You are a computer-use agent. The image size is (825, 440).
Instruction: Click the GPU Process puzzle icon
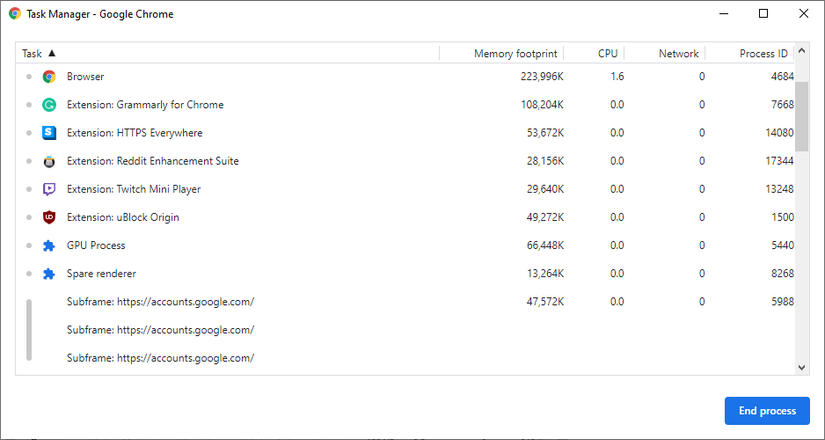tap(49, 245)
